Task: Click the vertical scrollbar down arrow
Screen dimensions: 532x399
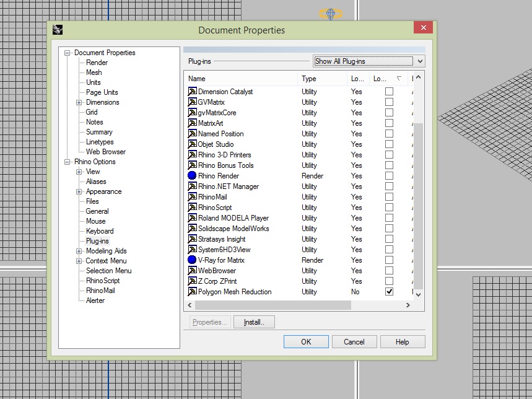Action: (x=418, y=295)
